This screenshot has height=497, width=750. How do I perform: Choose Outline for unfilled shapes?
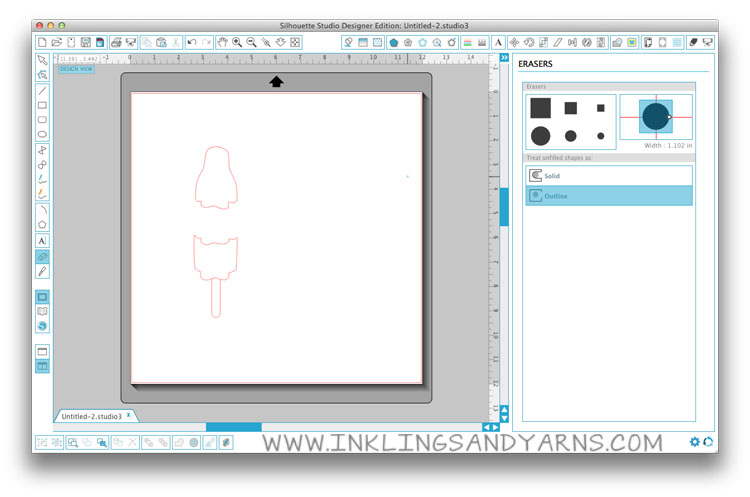tap(609, 196)
